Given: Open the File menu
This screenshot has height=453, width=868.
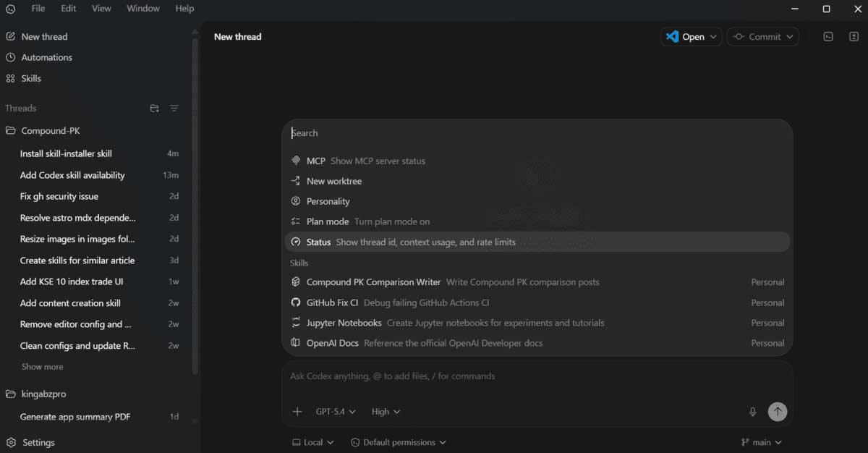Looking at the screenshot, I should (38, 9).
